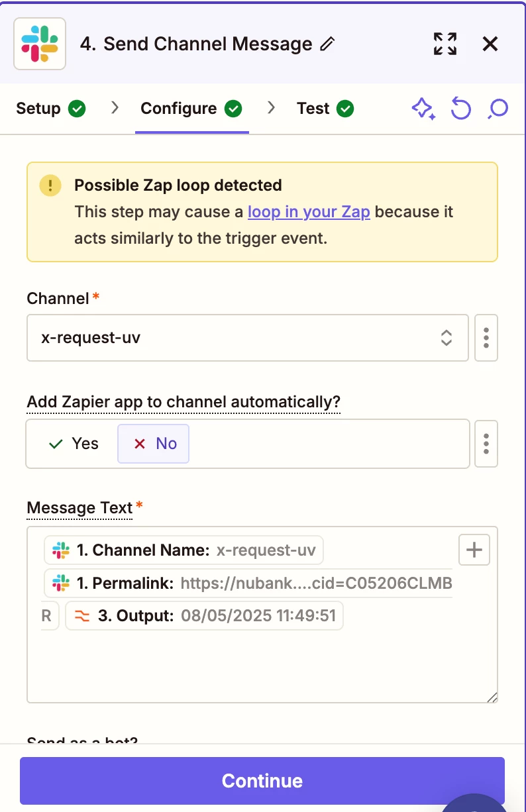
Task: Open the AI sparkle assistant icon
Action: (423, 108)
